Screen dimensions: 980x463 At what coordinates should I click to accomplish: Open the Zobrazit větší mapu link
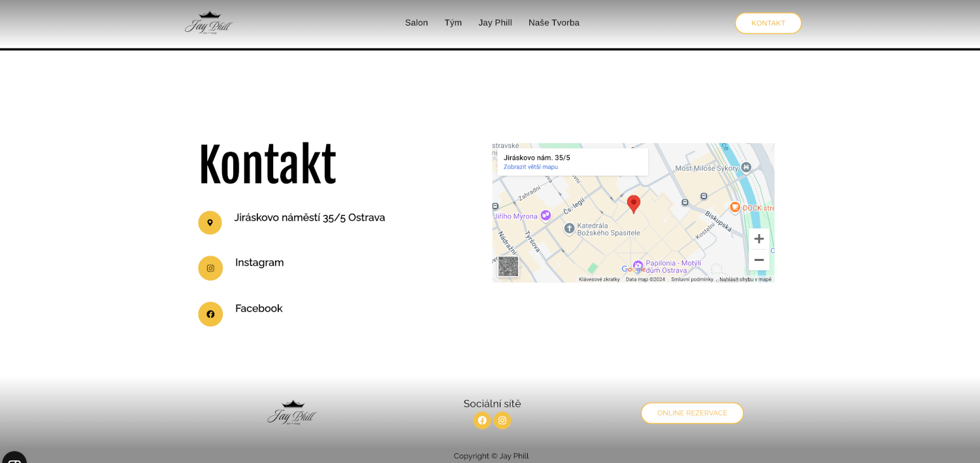[531, 167]
